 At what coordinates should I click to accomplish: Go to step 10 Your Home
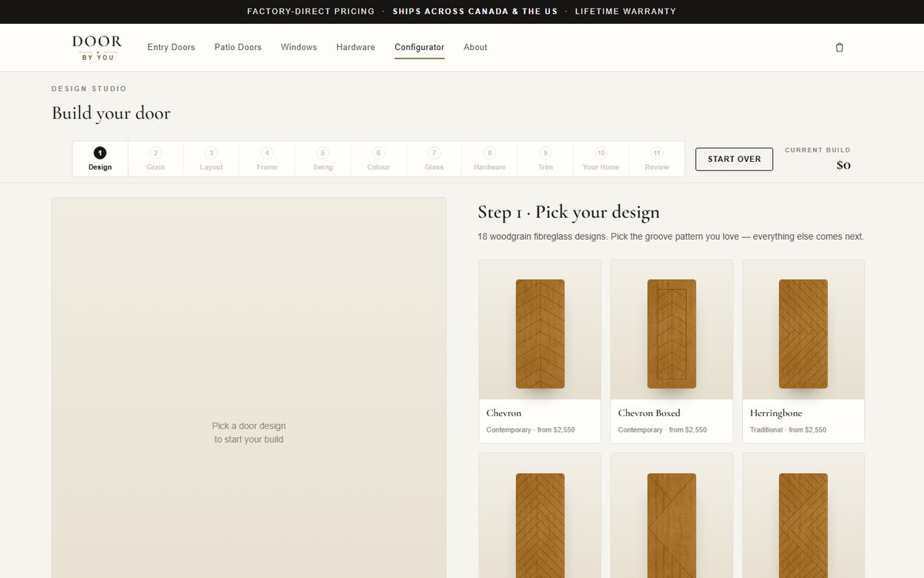tap(601, 159)
